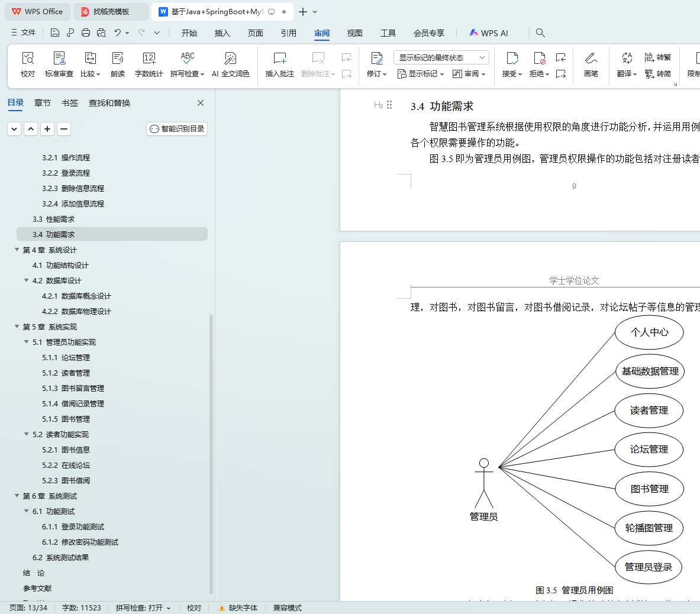Open the 显示标记 dropdown
700x614 pixels.
[421, 73]
